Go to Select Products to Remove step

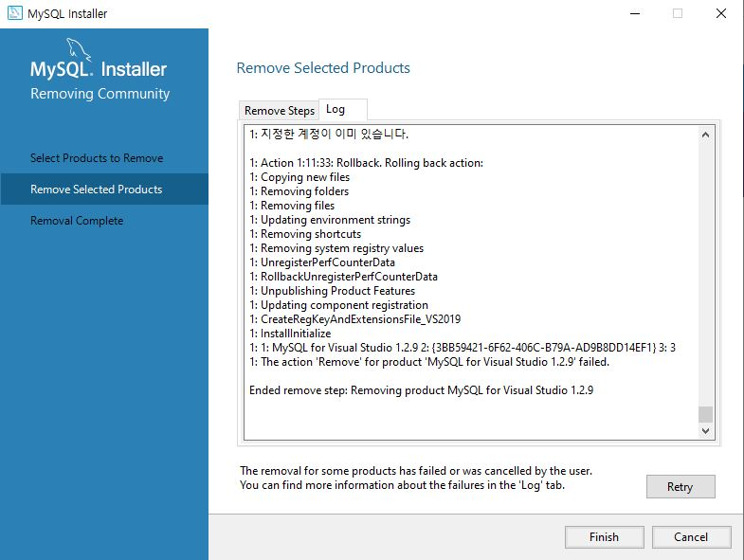pyautogui.click(x=97, y=158)
